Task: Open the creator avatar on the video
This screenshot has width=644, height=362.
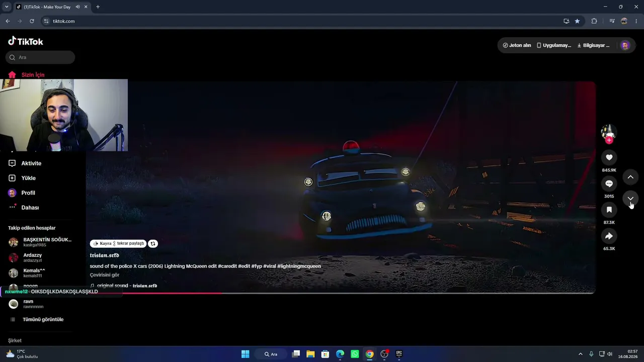Action: click(609, 132)
